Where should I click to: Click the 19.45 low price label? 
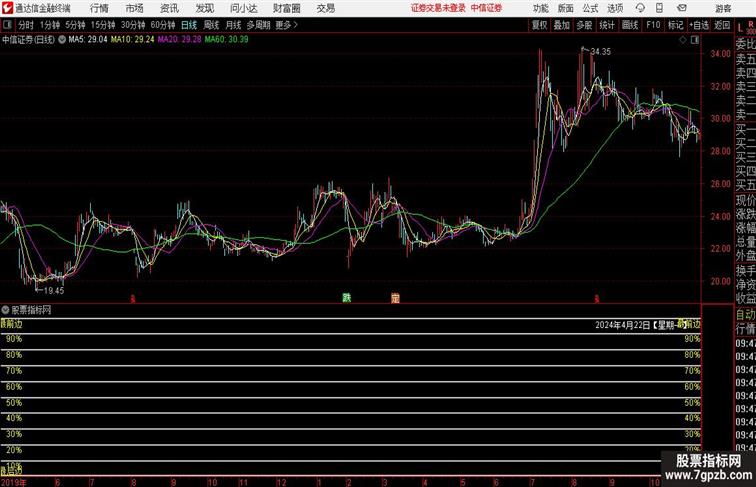tap(54, 291)
